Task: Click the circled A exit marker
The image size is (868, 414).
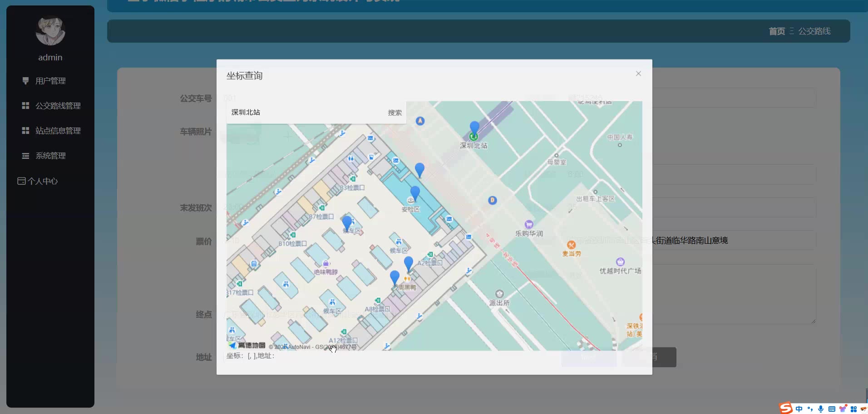Action: tap(420, 121)
